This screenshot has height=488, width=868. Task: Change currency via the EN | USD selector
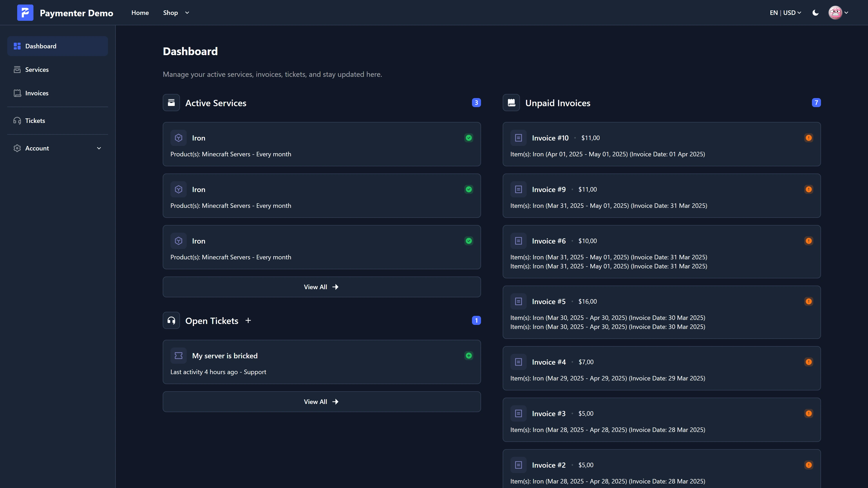tap(786, 12)
